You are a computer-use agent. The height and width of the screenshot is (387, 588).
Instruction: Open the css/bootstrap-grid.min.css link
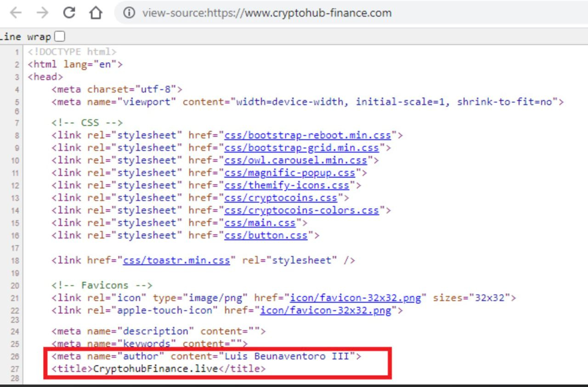point(301,148)
